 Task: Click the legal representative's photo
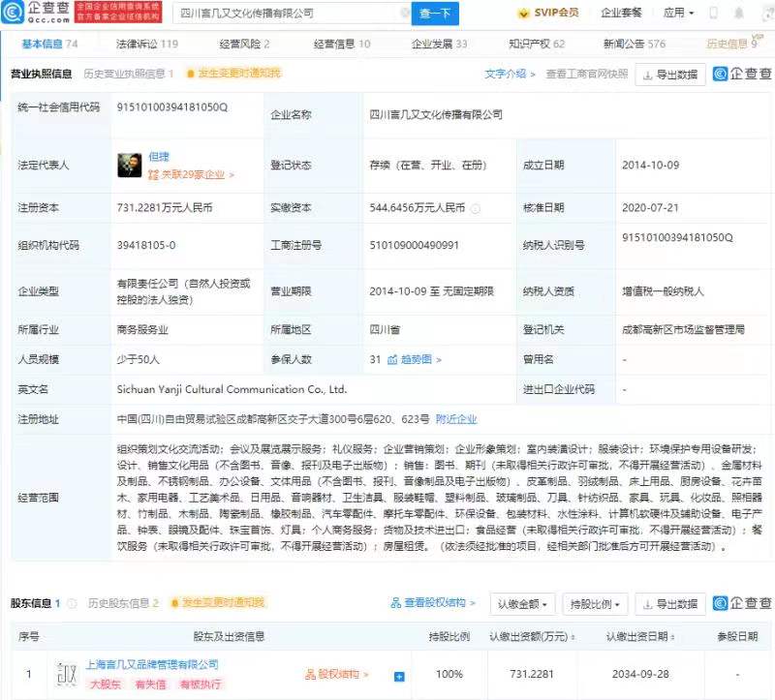(x=130, y=165)
